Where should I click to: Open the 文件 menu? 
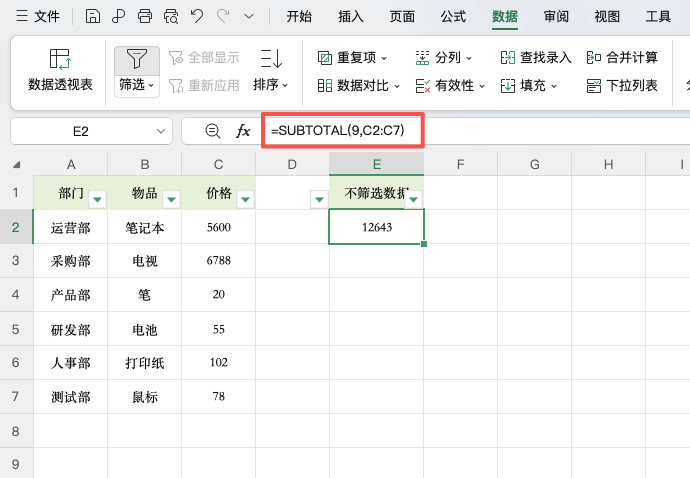point(38,17)
